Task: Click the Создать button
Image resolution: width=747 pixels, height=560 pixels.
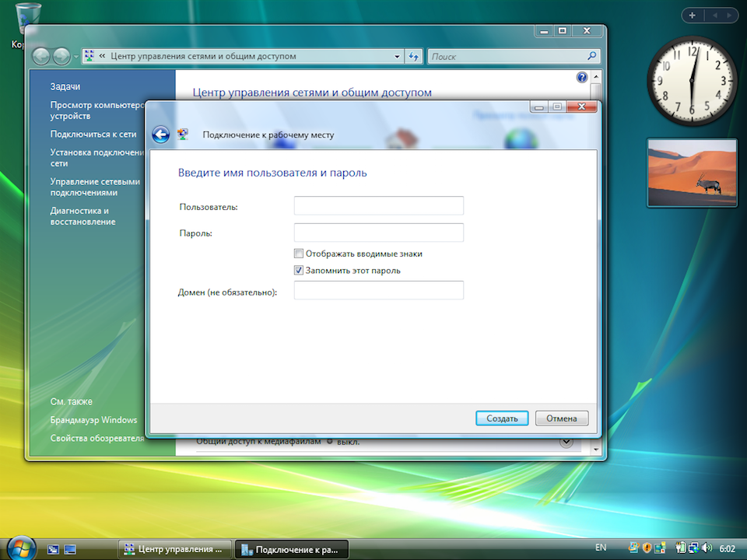Action: (x=502, y=418)
